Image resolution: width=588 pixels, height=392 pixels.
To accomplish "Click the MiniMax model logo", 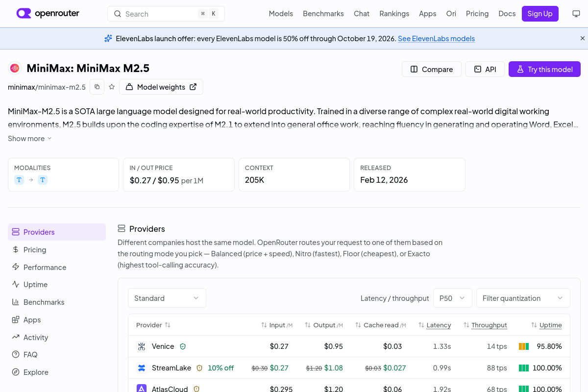I will pos(15,68).
